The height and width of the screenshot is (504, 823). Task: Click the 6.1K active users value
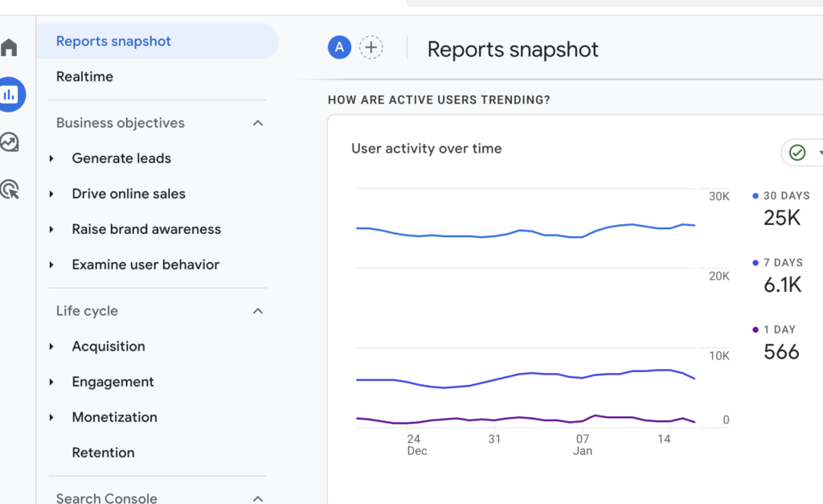(783, 285)
